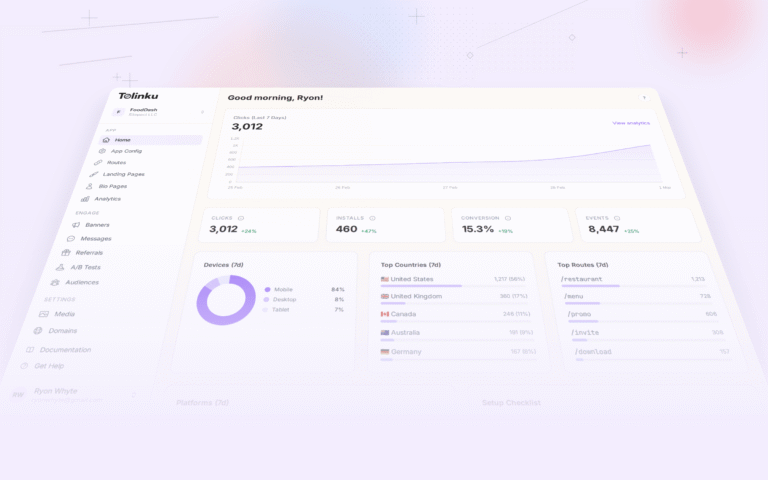Click the /download route
The image size is (768, 480).
(593, 352)
